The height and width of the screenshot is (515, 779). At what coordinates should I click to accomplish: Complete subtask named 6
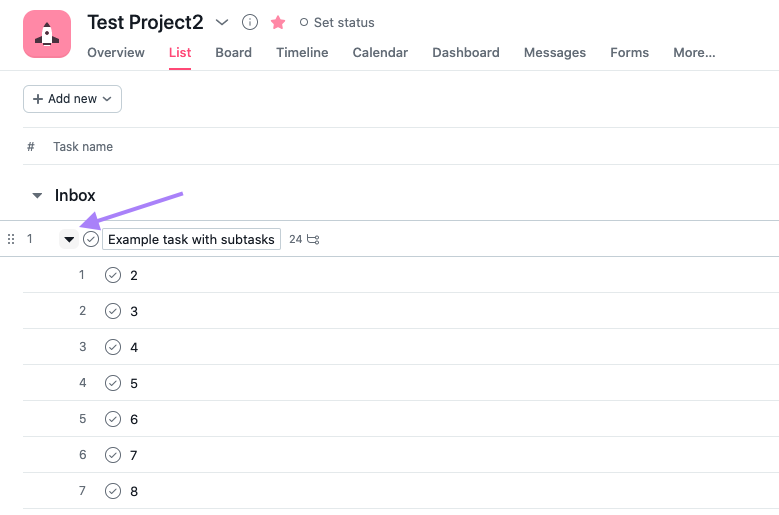(x=113, y=419)
